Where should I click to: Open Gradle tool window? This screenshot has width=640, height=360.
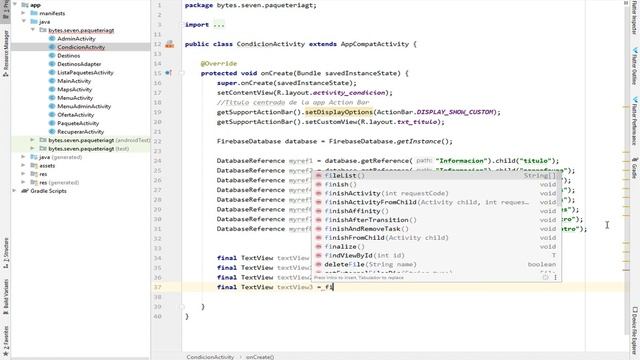click(635, 168)
